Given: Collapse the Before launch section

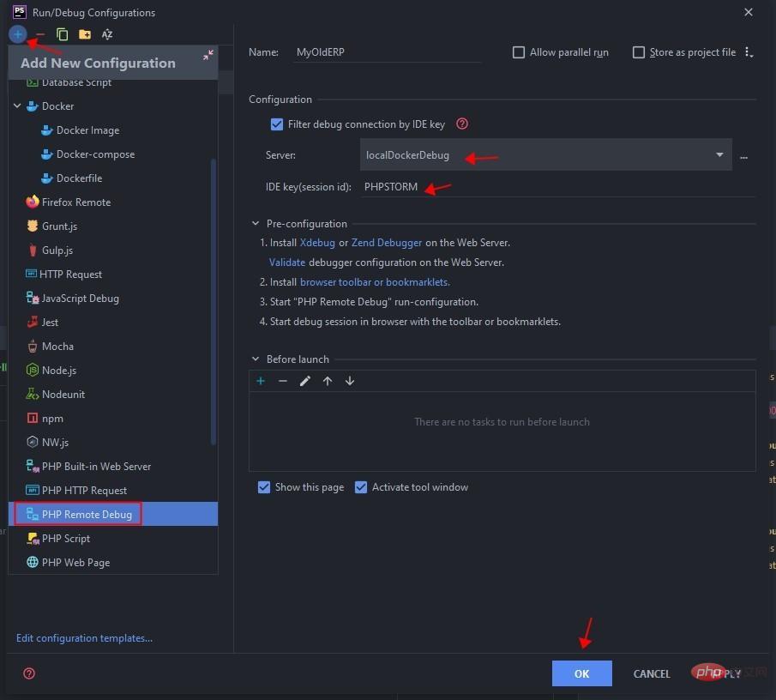Looking at the screenshot, I should click(x=256, y=359).
